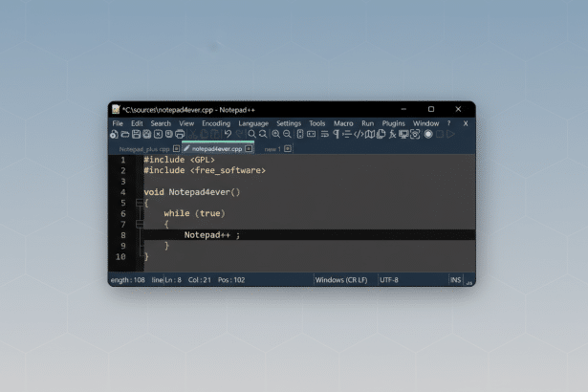The height and width of the screenshot is (392, 588).
Task: Click the Document List toolbar icon
Action: (381, 134)
